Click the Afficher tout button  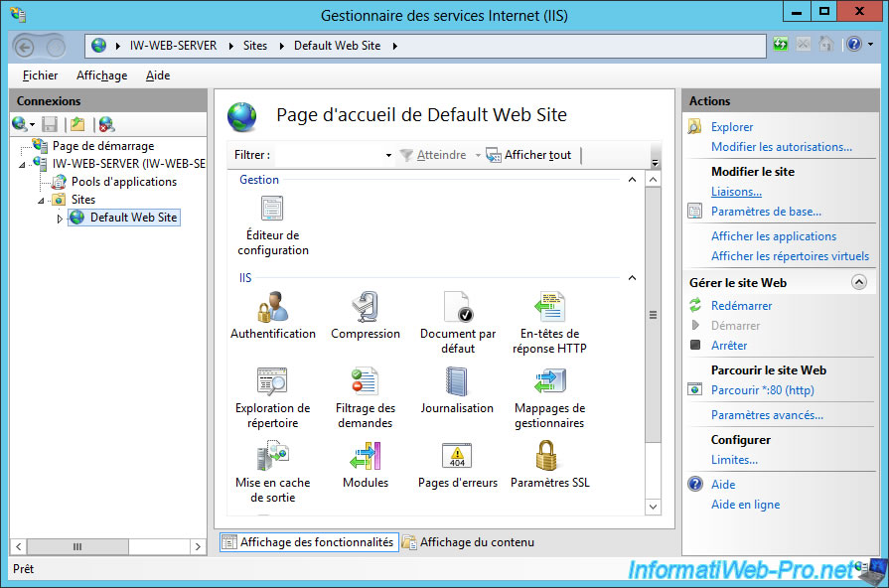pos(529,155)
